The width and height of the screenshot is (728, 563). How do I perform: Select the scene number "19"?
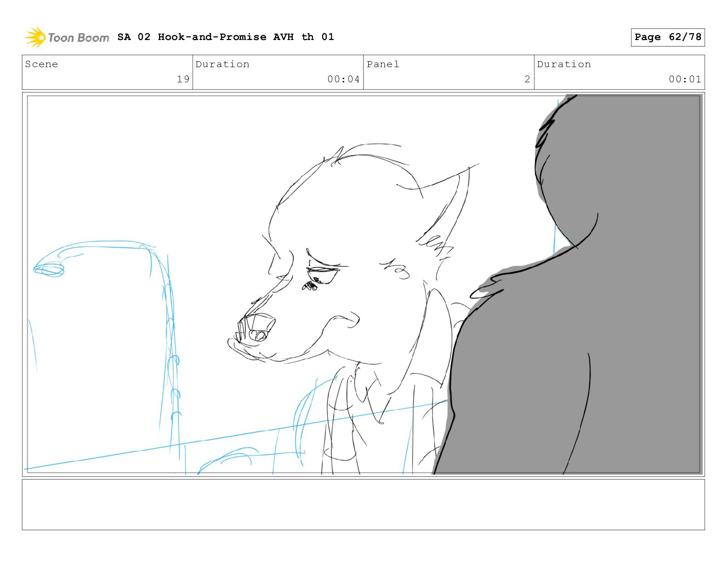(183, 79)
